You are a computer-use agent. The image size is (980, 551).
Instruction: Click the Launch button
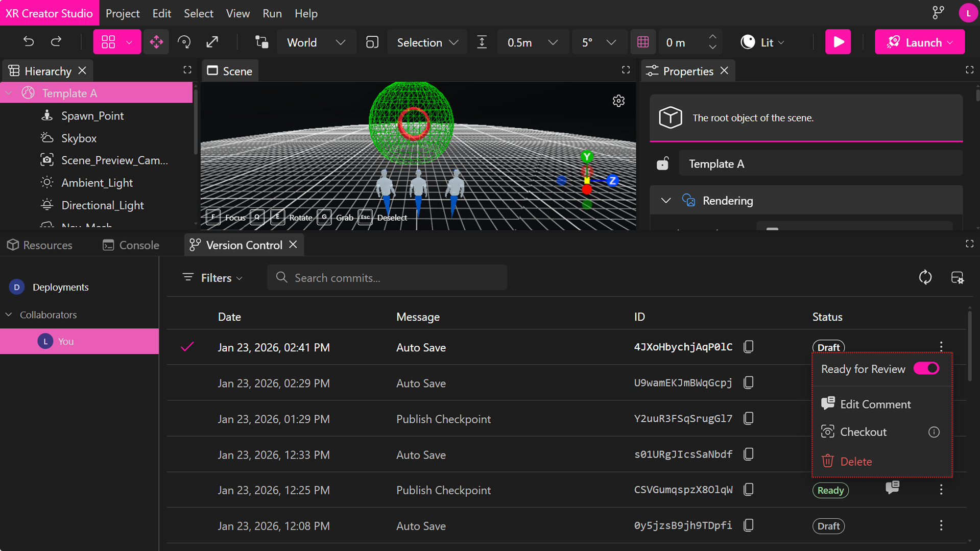click(x=915, y=42)
